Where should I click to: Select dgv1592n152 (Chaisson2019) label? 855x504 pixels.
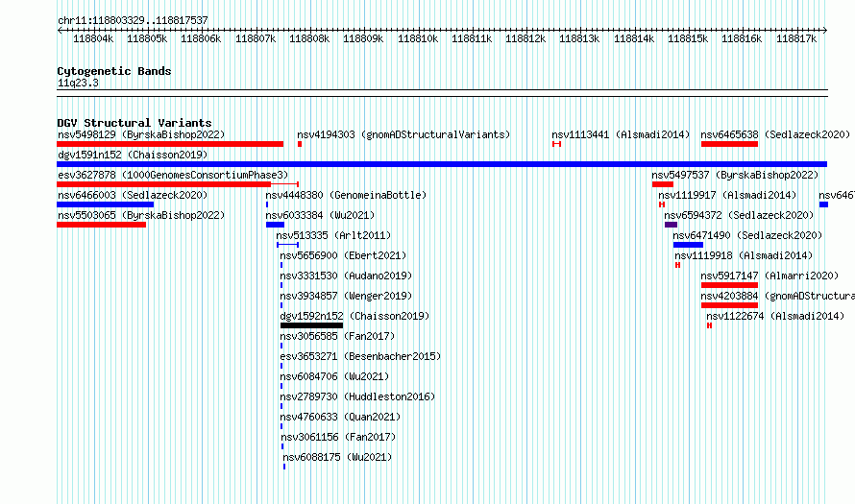(x=354, y=316)
